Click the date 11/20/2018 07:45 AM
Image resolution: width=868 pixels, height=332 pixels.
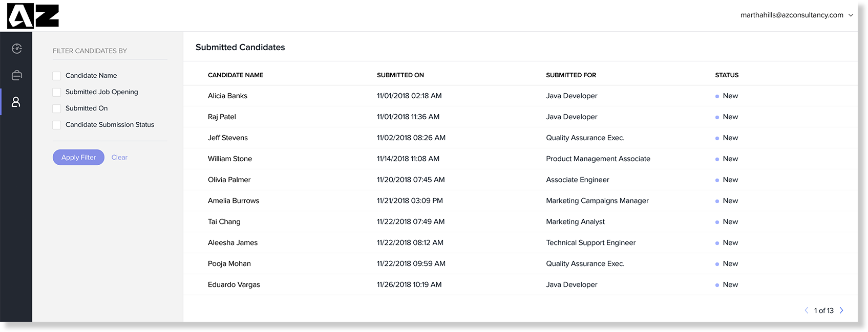[x=411, y=180]
